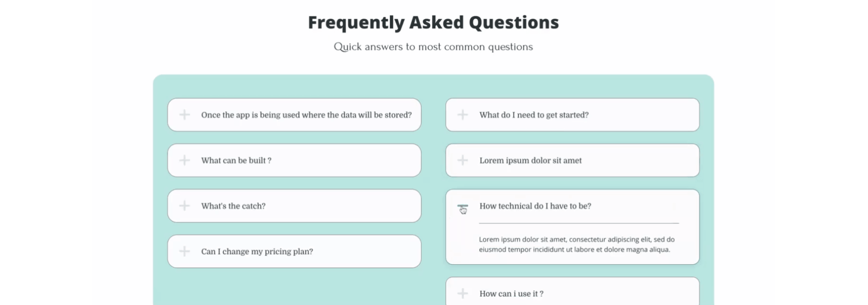Click plus icon next to "Lorem ipsum dolor sit amet"
Image resolution: width=868 pixels, height=305 pixels.
click(x=462, y=161)
